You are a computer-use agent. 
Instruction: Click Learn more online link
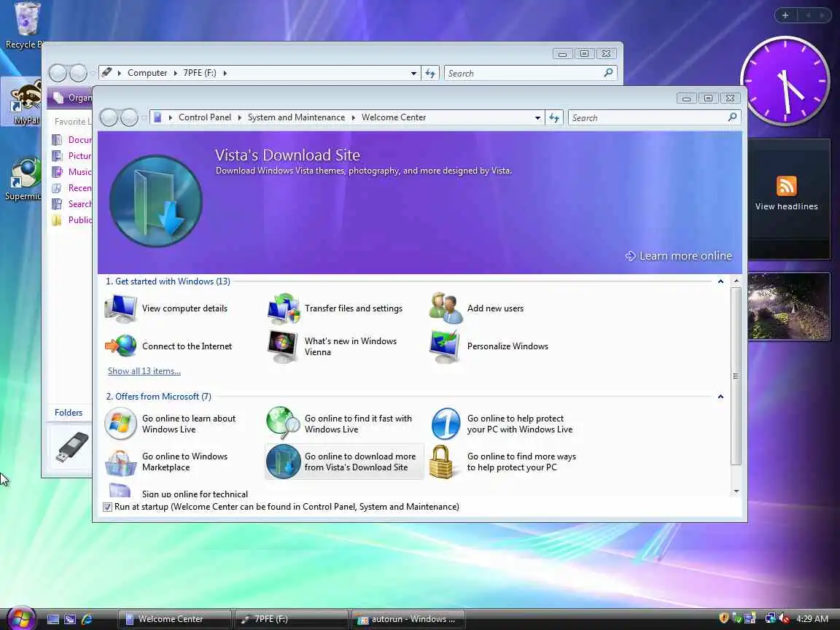[x=679, y=256]
